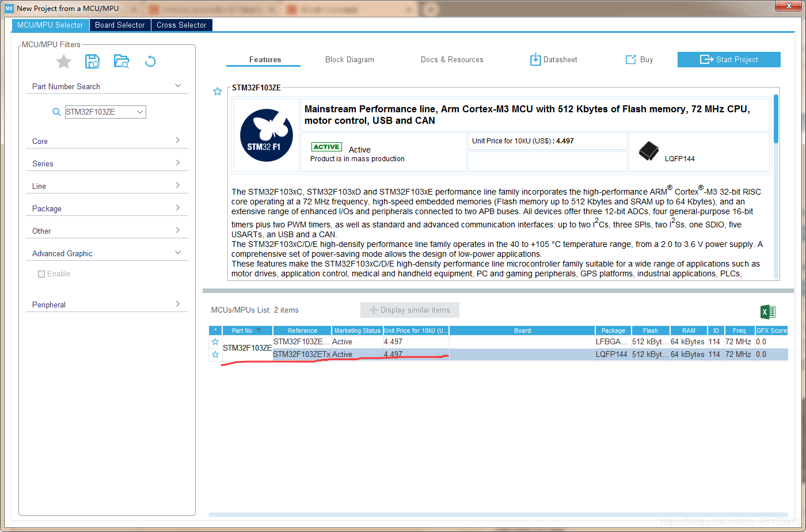This screenshot has height=532, width=806.
Task: Expand the Other filter
Action: (x=178, y=230)
